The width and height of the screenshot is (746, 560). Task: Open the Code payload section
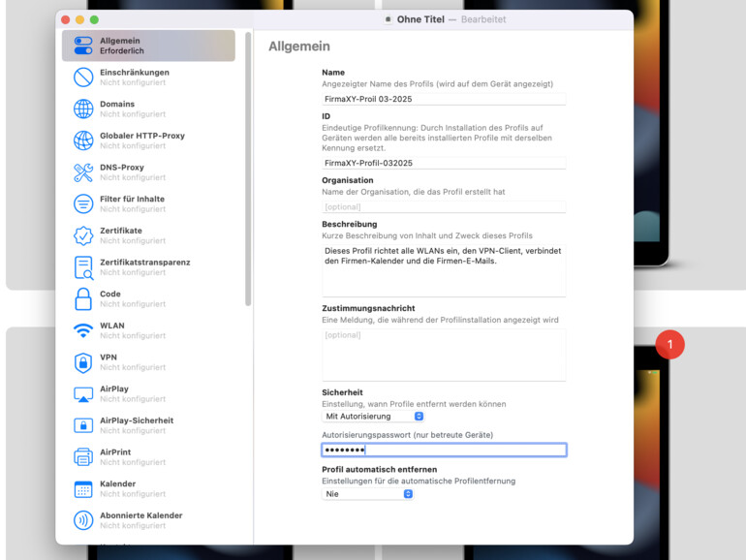coord(148,298)
